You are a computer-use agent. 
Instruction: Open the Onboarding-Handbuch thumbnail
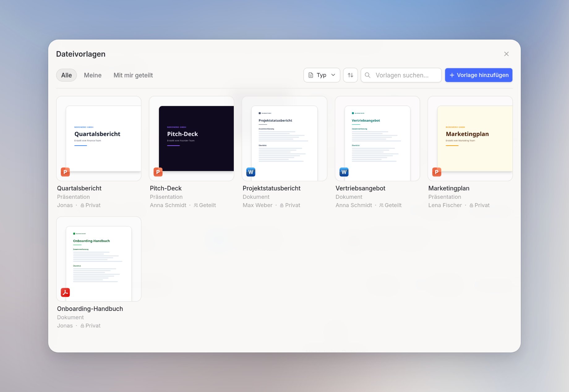click(99, 259)
